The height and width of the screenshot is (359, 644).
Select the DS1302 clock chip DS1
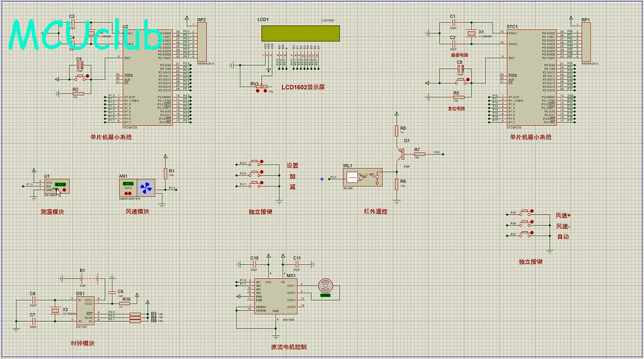pyautogui.click(x=85, y=310)
